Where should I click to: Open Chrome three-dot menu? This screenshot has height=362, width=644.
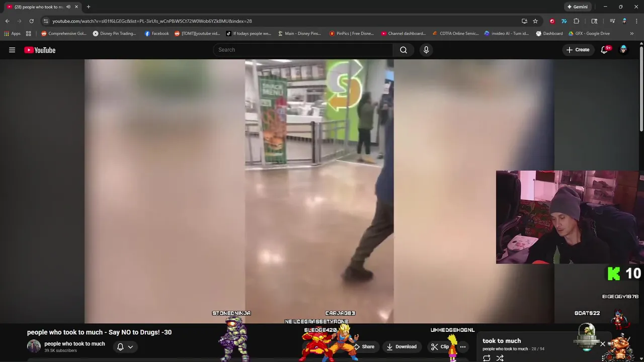637,21
